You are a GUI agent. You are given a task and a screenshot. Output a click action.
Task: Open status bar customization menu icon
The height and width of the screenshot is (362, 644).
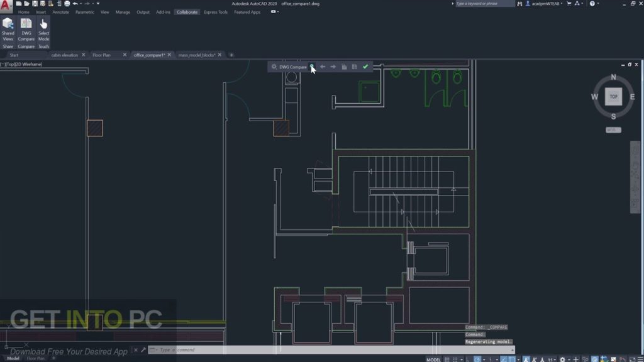click(x=640, y=359)
